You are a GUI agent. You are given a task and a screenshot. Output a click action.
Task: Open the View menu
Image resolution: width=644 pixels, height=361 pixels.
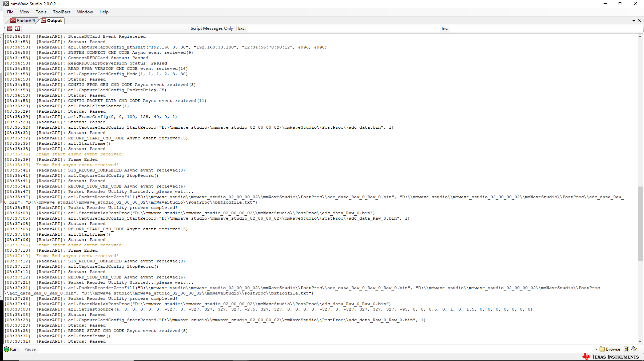pyautogui.click(x=25, y=12)
